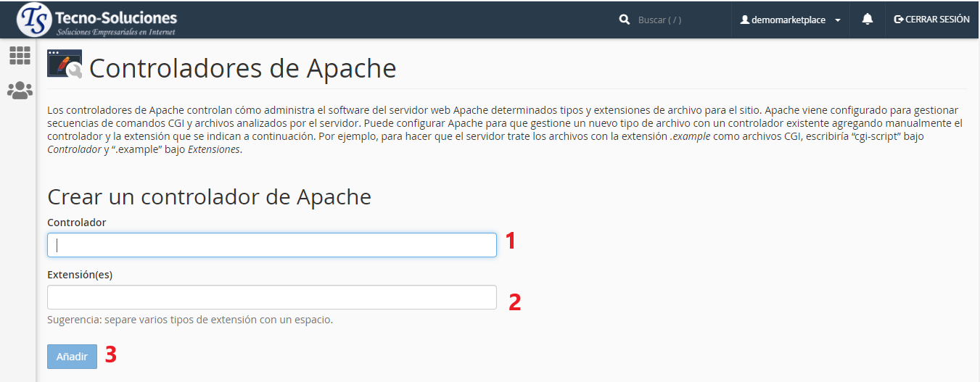Click the Crear un controlador de Apache heading

pos(209,196)
